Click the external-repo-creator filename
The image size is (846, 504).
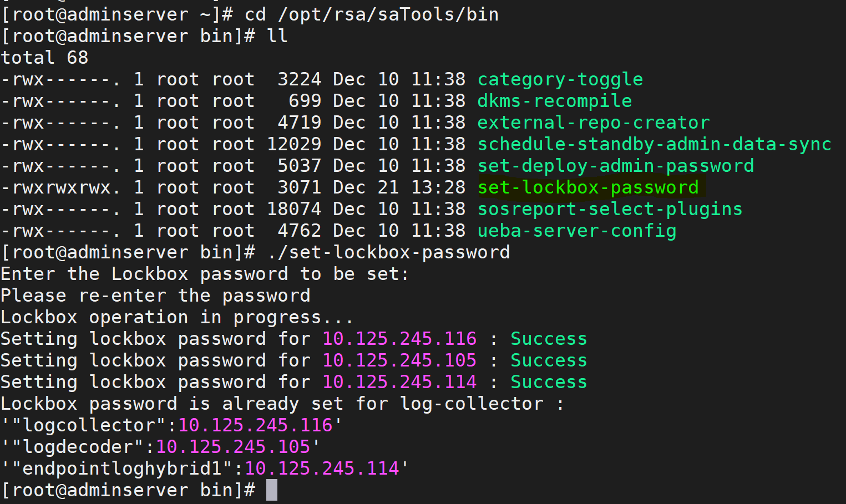point(593,122)
